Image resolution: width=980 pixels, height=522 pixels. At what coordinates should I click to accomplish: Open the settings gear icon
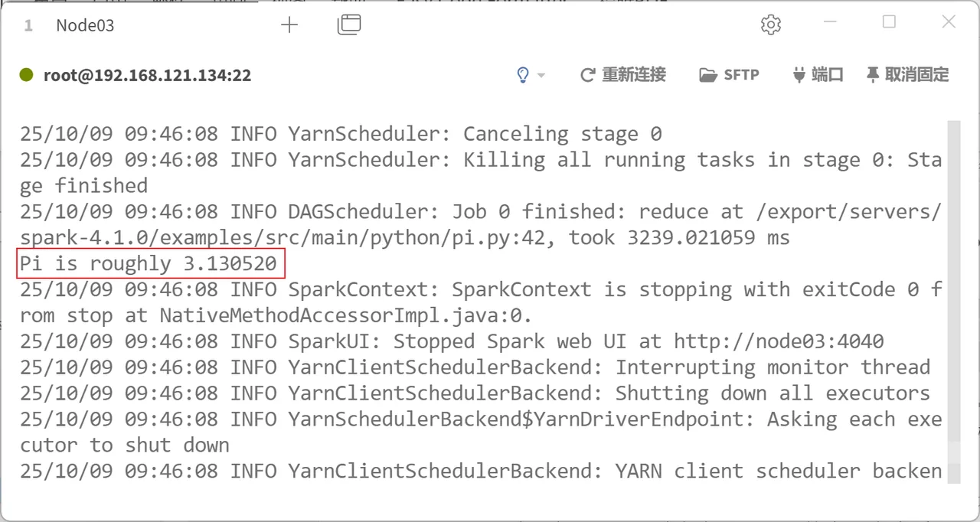(x=771, y=25)
